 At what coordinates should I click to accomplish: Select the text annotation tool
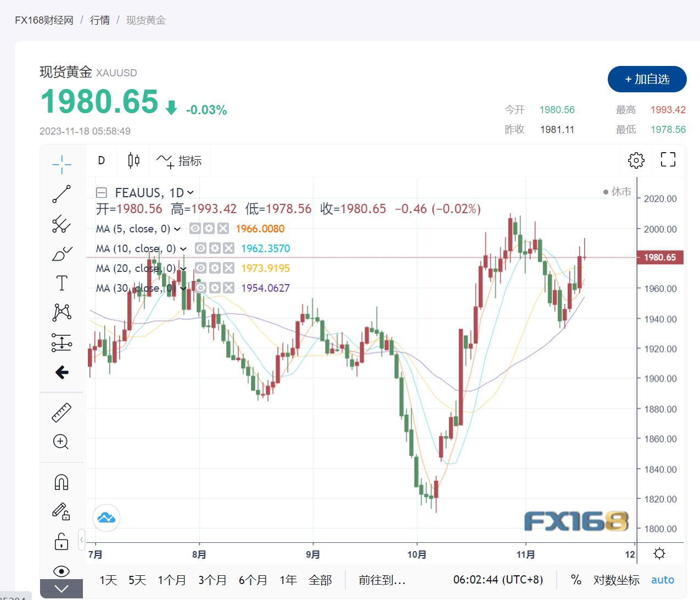coord(61,283)
